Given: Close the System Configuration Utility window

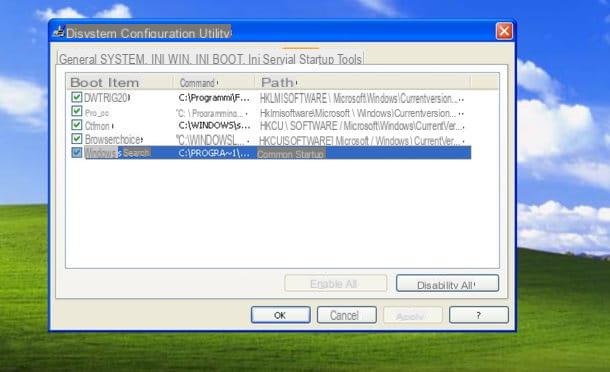Looking at the screenshot, I should 504,31.
